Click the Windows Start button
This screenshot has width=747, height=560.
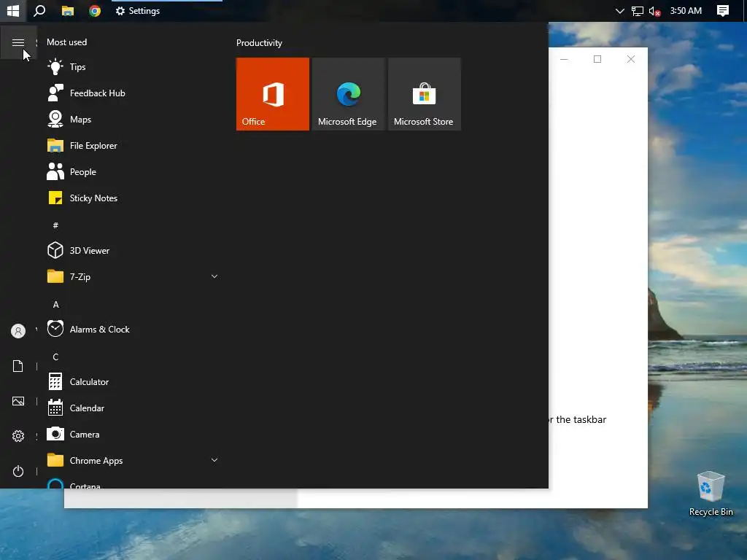pyautogui.click(x=13, y=10)
